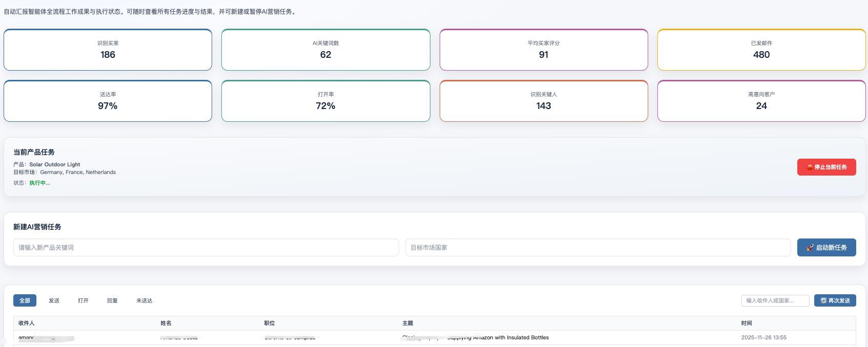The height and width of the screenshot is (347, 868).
Task: Click the refresh icon on 再次发送
Action: (x=823, y=301)
